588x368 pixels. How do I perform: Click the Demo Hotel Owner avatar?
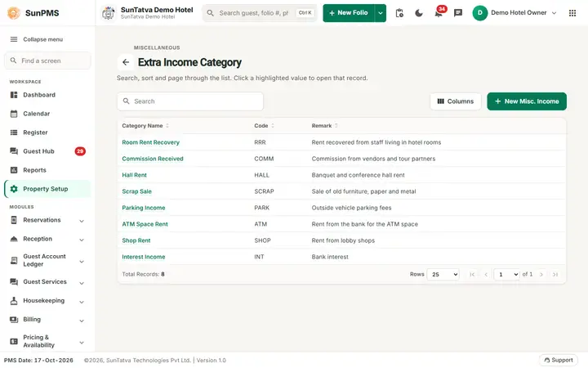coord(479,13)
